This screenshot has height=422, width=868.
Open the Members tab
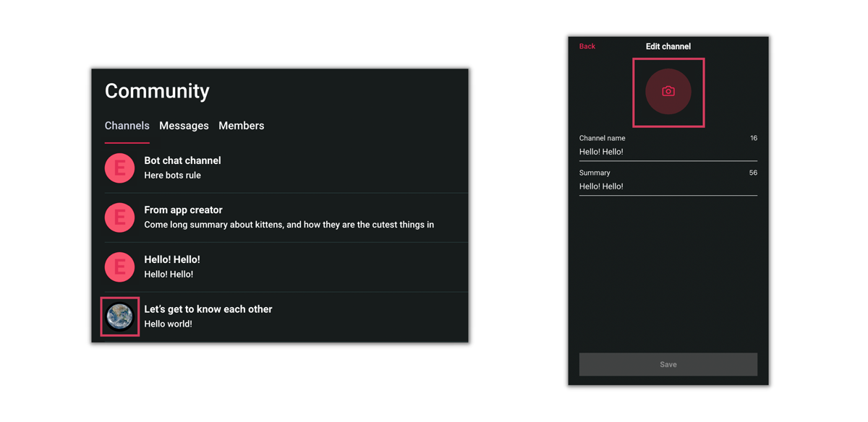pos(242,126)
